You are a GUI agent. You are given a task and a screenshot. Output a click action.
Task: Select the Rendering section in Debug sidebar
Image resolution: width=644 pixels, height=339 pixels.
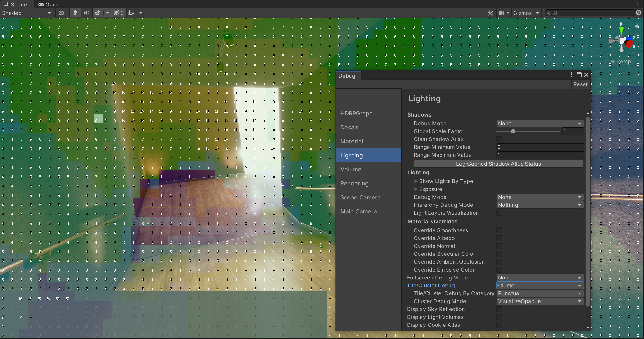point(354,183)
